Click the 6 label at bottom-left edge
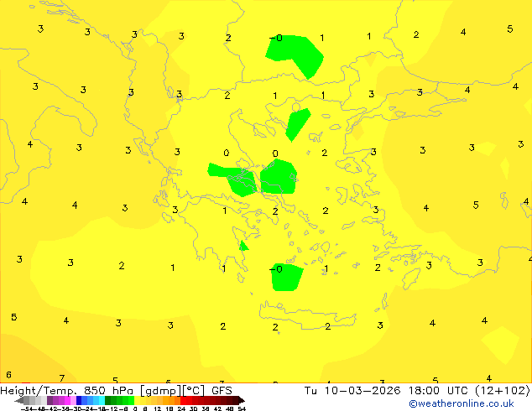 tap(9, 375)
